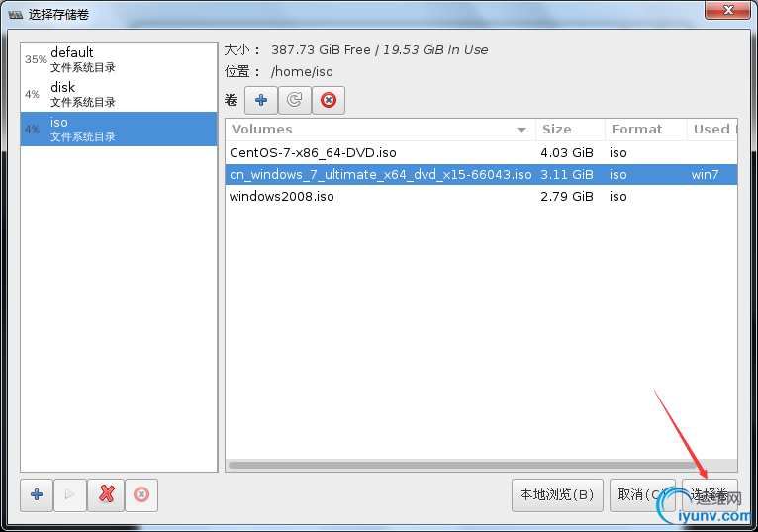758x532 pixels.
Task: Click the 取消 cancel button
Action: point(642,494)
